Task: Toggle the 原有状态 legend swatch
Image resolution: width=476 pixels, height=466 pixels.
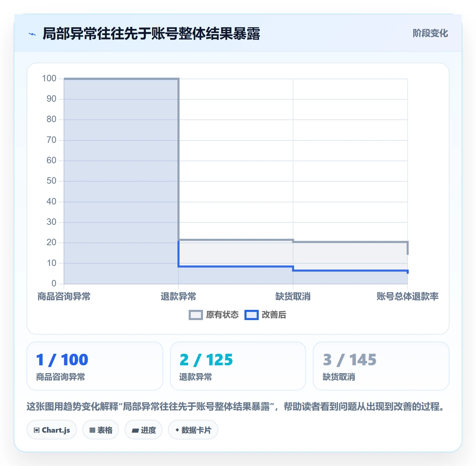Action: pyautogui.click(x=195, y=315)
